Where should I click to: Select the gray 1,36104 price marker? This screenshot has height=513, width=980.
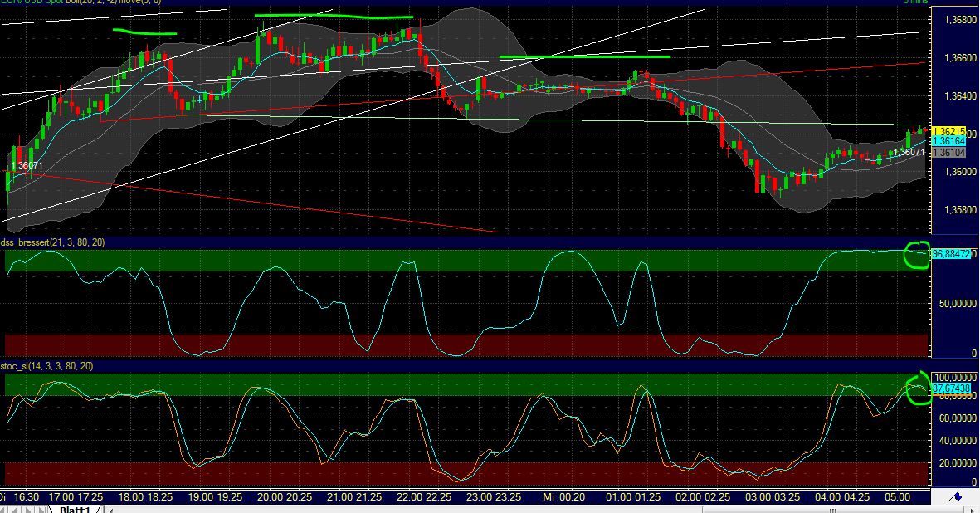(x=948, y=153)
